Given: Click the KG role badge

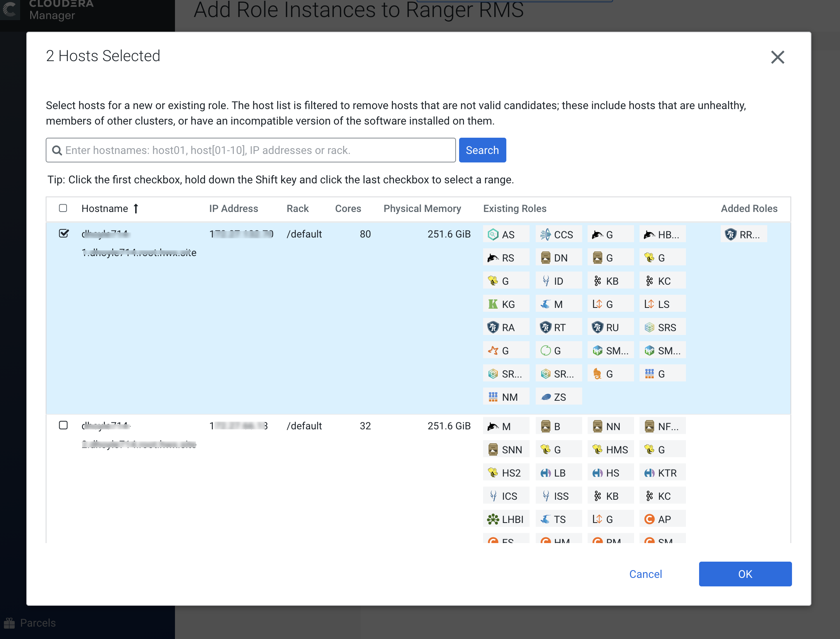Looking at the screenshot, I should click(506, 304).
